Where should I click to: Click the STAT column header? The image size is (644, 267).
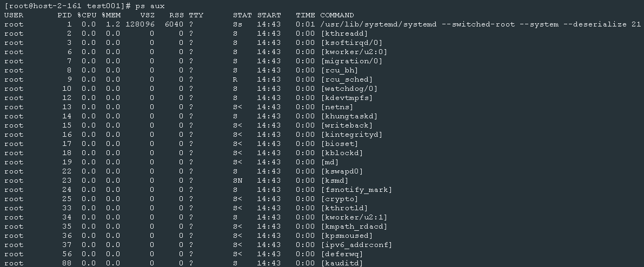tap(242, 15)
